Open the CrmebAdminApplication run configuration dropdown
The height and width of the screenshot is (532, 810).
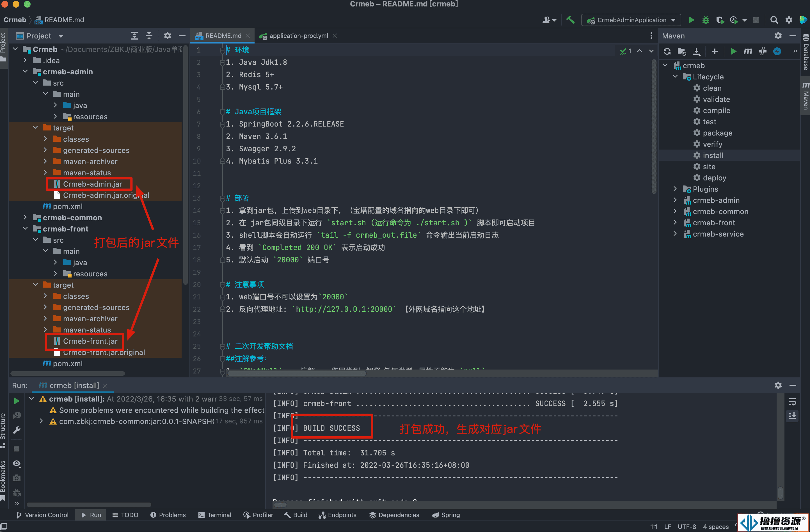[631, 20]
